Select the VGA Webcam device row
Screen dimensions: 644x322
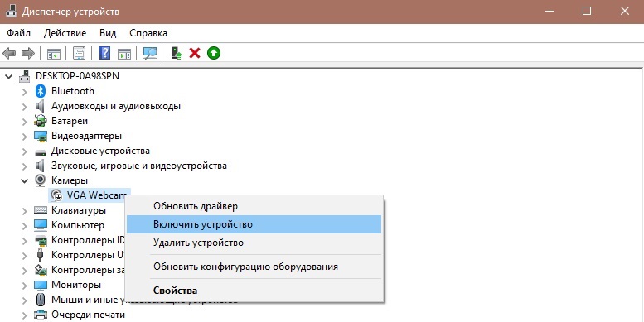click(90, 195)
